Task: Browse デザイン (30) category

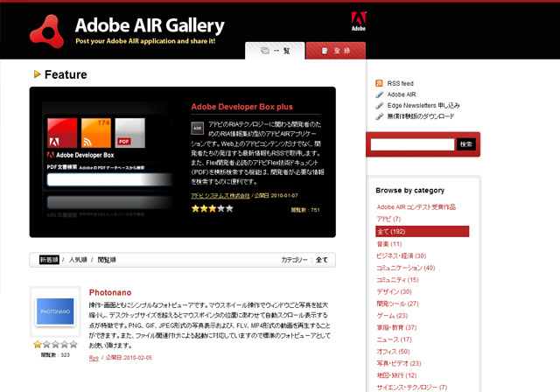Action: coord(395,291)
